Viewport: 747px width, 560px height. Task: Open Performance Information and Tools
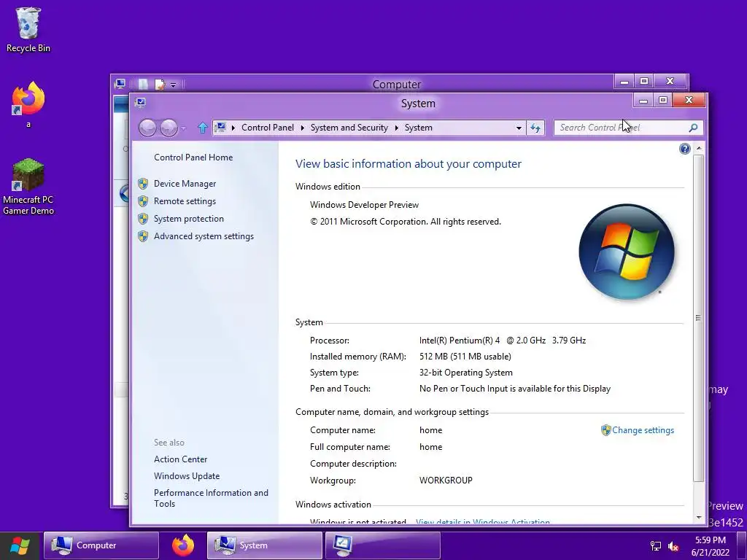tap(211, 498)
